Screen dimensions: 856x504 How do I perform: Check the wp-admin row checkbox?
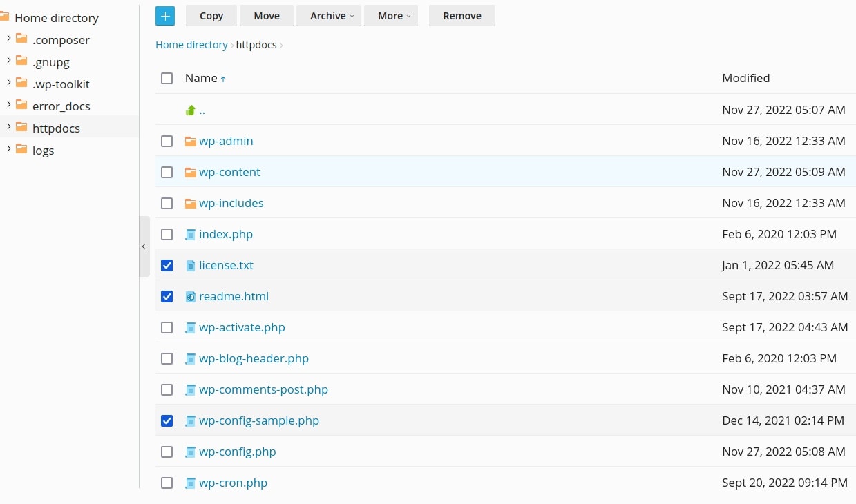click(x=167, y=141)
